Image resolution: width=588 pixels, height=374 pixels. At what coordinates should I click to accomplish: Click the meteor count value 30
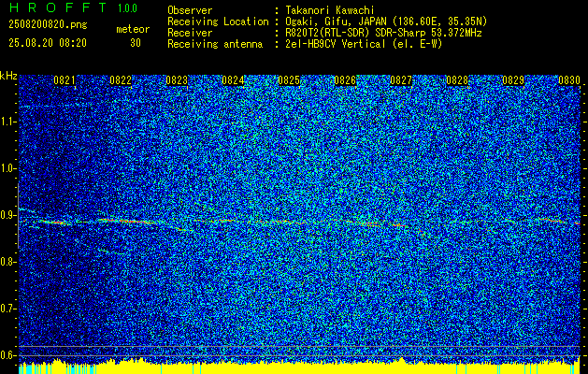point(136,43)
